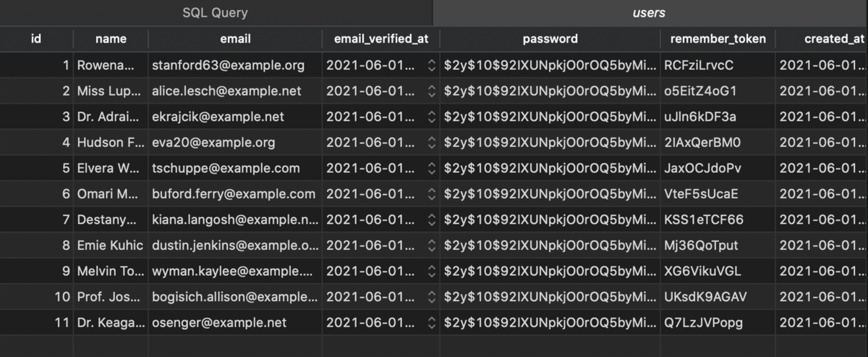
Task: Click the email column header
Action: coord(235,39)
